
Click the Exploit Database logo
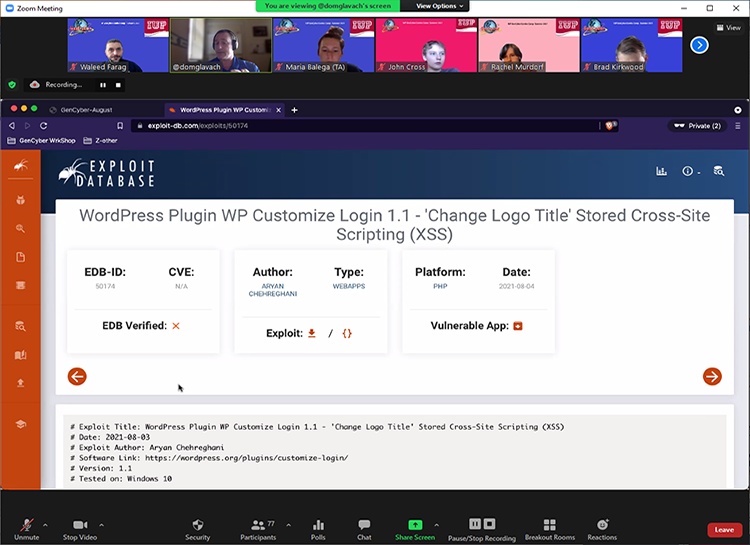[106, 173]
